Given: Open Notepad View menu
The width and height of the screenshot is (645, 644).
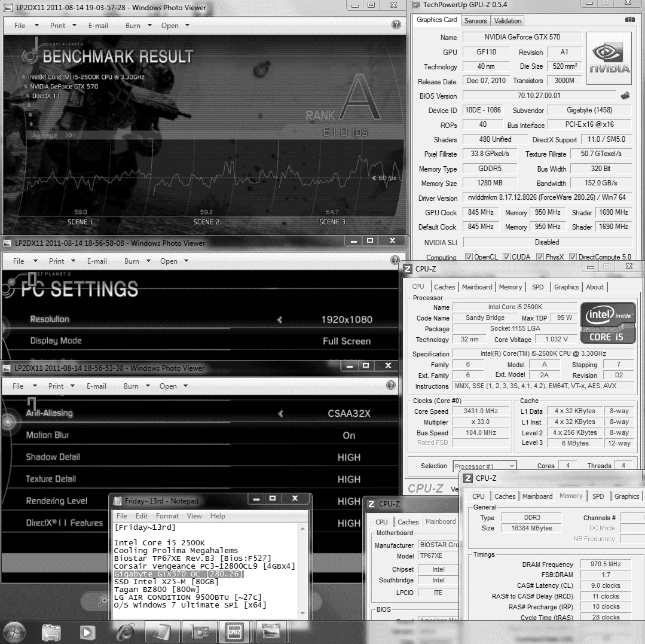Looking at the screenshot, I should coord(194,515).
